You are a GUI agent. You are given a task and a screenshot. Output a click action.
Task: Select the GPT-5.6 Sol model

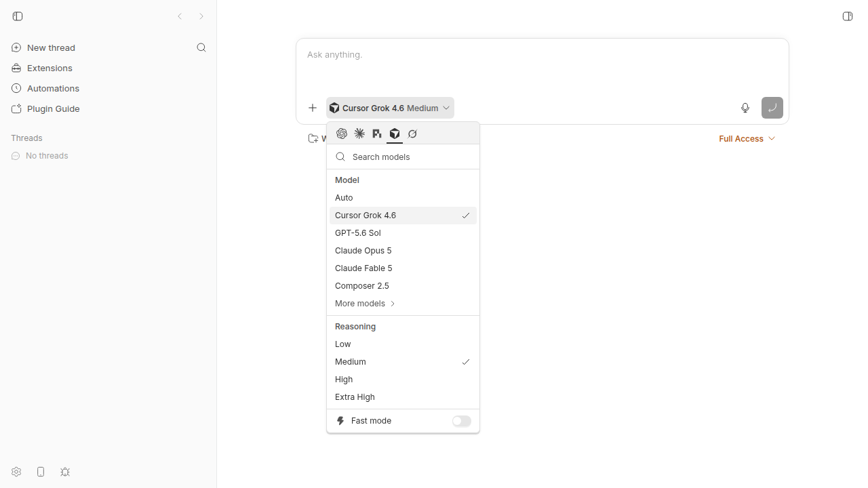tap(403, 233)
